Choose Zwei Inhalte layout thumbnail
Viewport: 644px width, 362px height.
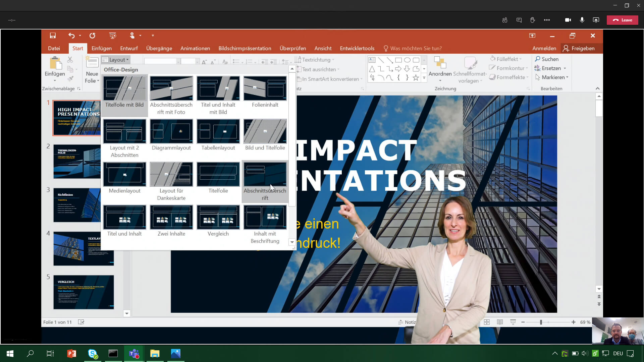point(171,221)
